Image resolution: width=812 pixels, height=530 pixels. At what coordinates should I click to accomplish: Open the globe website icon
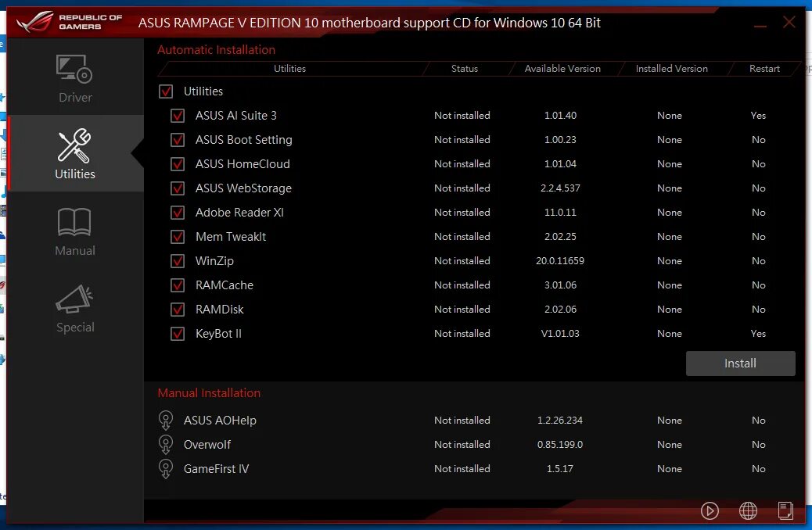pyautogui.click(x=748, y=511)
